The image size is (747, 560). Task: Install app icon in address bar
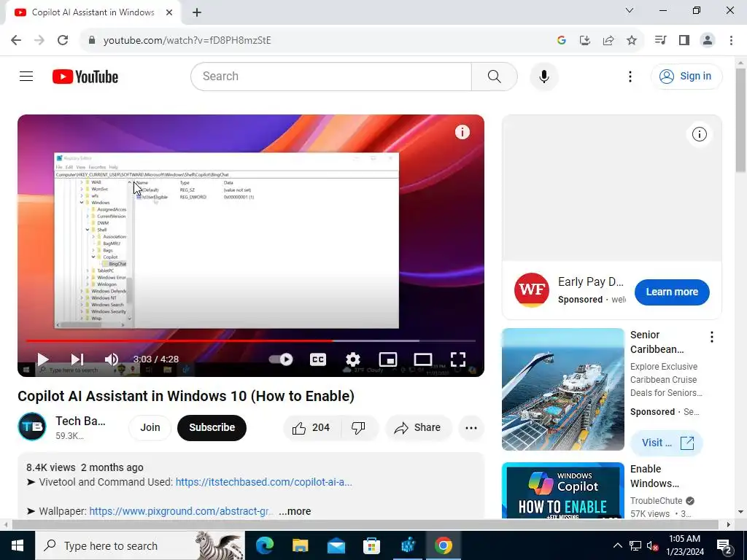coord(584,40)
